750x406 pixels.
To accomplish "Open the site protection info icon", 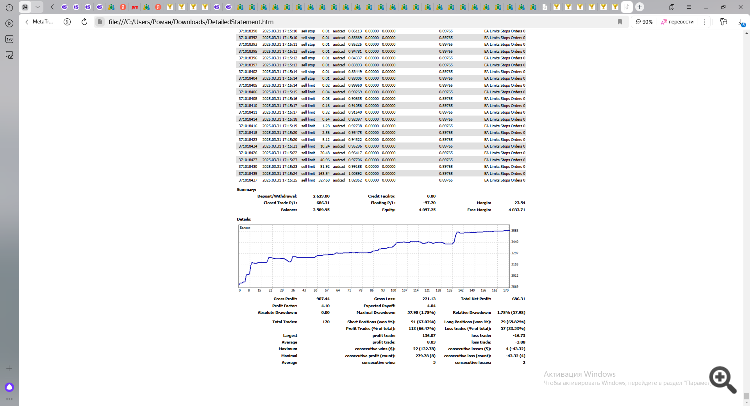I will tap(67, 22).
